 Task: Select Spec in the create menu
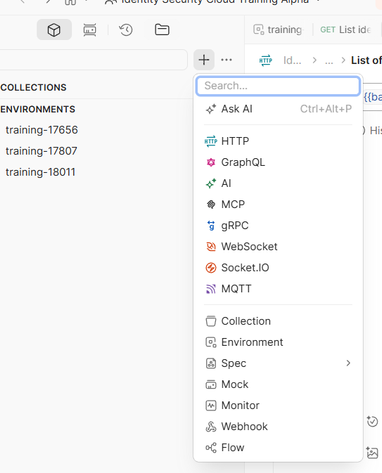(x=278, y=363)
